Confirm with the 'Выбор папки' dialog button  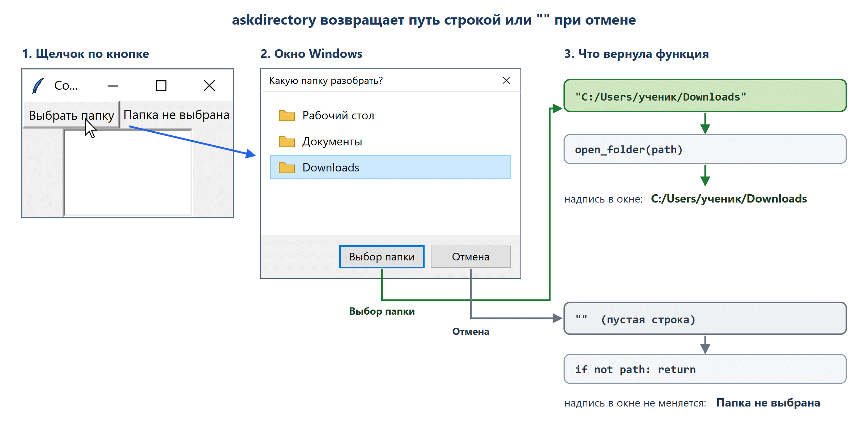(x=382, y=257)
